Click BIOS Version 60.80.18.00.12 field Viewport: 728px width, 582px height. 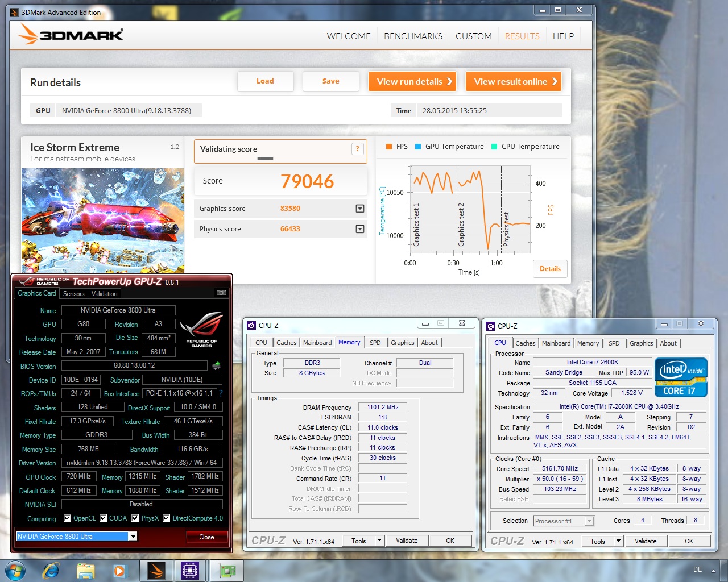point(134,365)
